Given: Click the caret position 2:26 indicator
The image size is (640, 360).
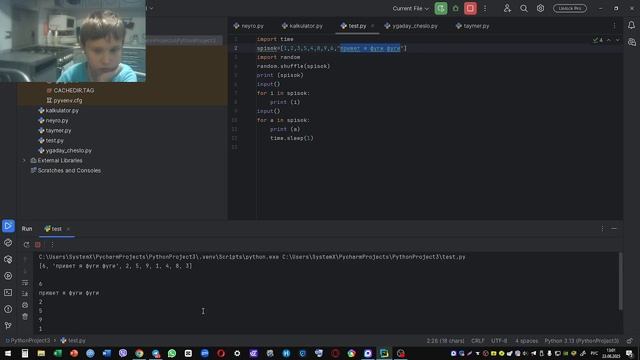Looking at the screenshot, I should [x=445, y=341].
